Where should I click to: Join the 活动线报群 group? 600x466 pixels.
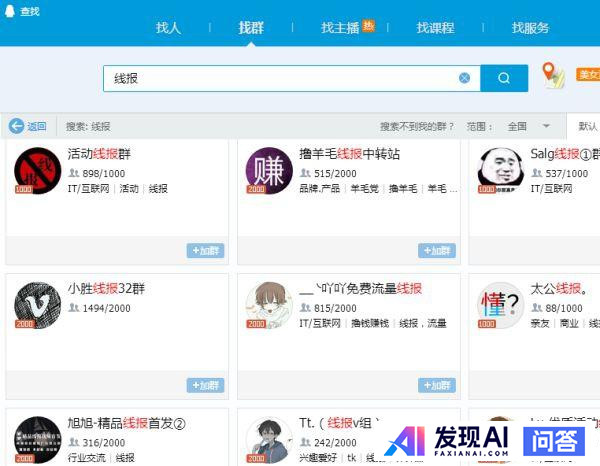[x=205, y=251]
